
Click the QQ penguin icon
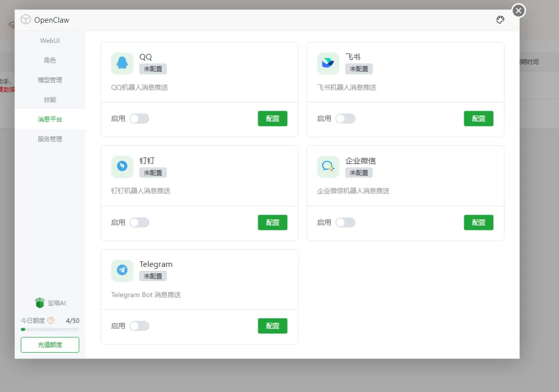point(122,64)
